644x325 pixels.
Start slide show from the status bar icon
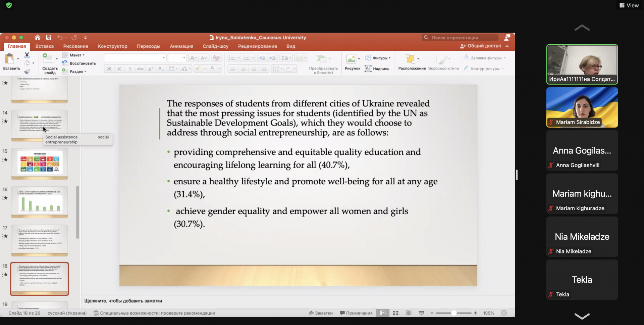click(x=422, y=313)
